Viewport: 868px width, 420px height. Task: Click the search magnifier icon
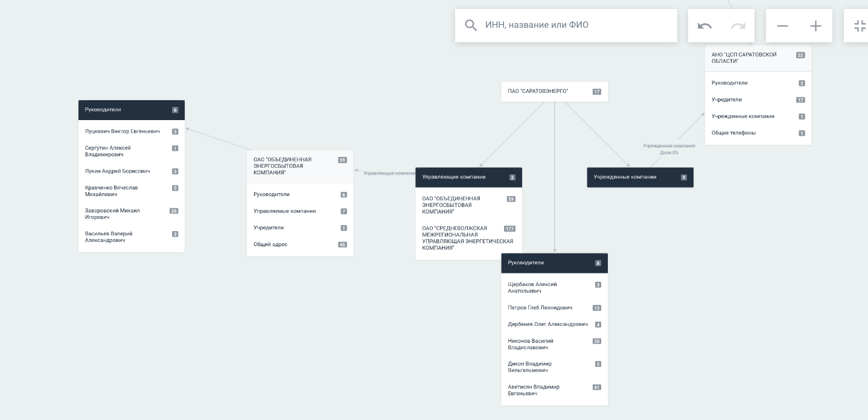coord(471,25)
